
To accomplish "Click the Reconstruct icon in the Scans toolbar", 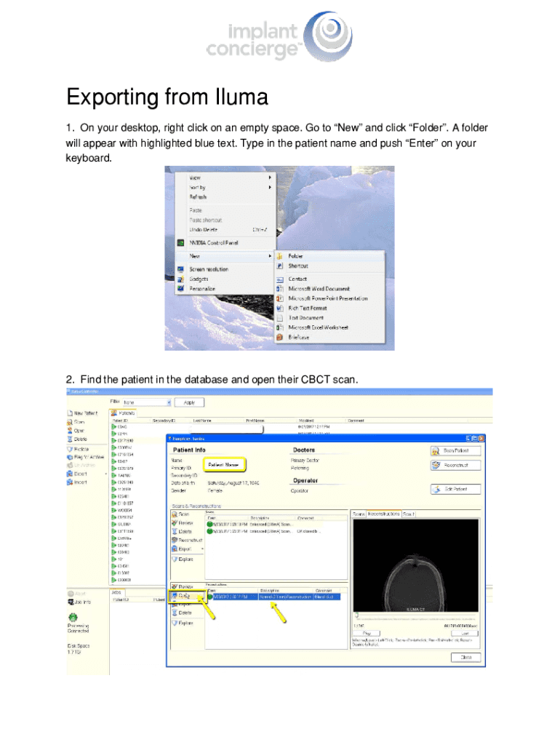I will click(x=175, y=541).
